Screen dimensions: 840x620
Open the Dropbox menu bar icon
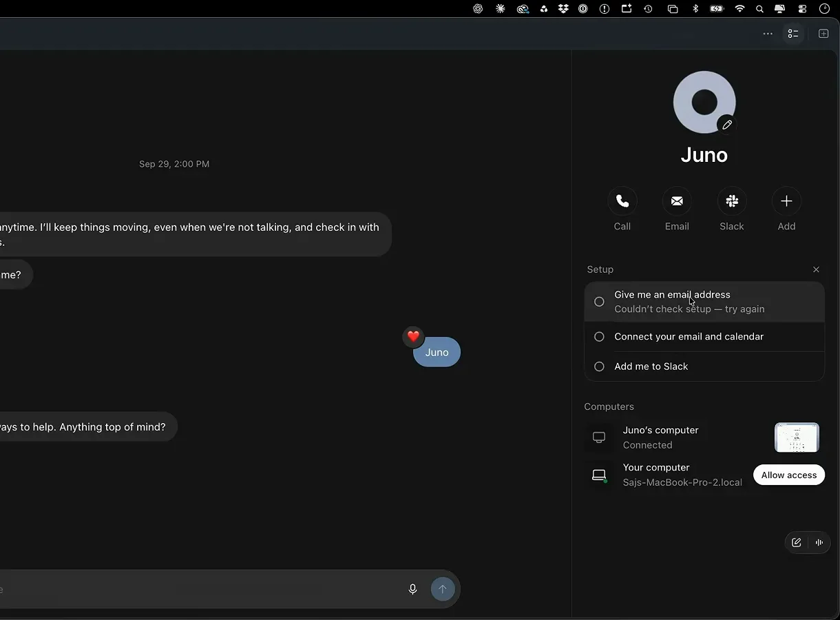pyautogui.click(x=563, y=9)
